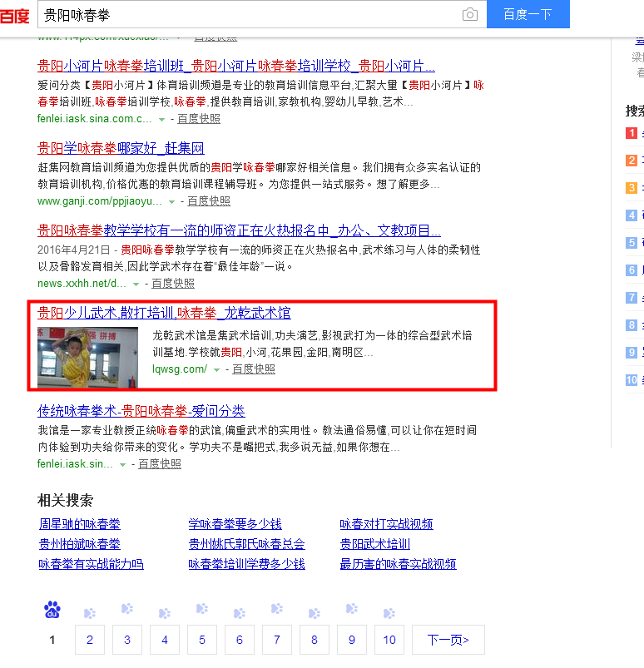Go to results page 5
Viewport: 644px width, 668px height.
click(202, 640)
